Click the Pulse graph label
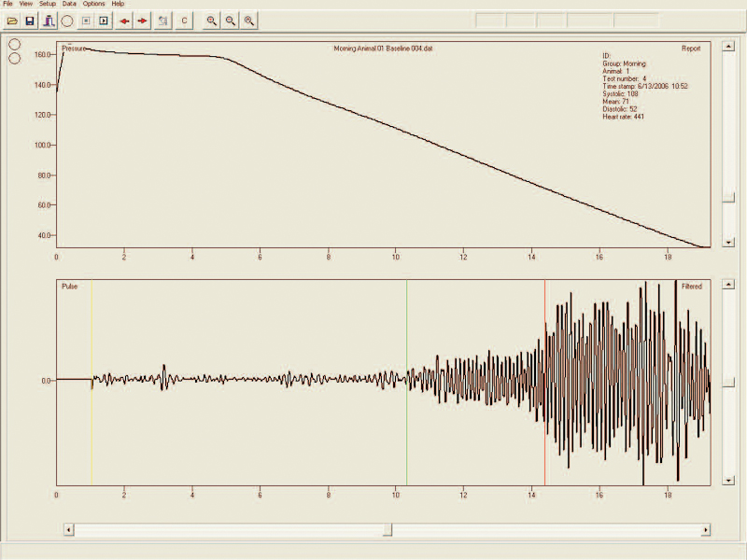This screenshot has height=560, width=747. (69, 287)
